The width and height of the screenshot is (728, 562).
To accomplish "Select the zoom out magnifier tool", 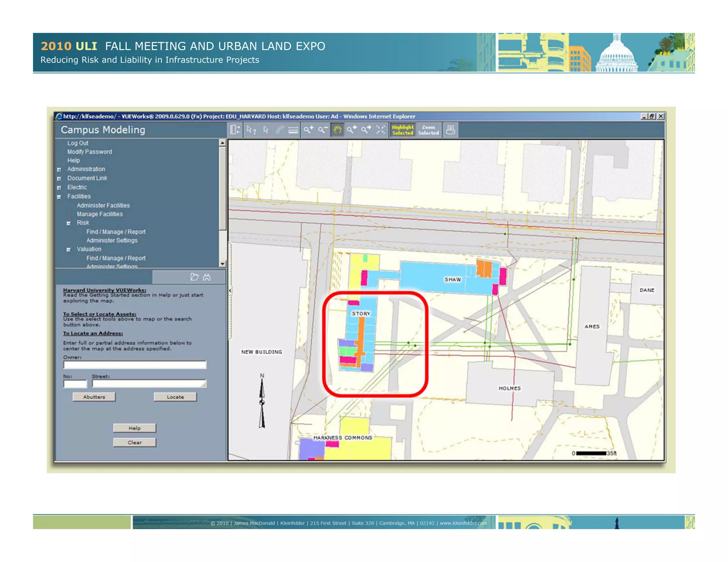I will [x=322, y=130].
